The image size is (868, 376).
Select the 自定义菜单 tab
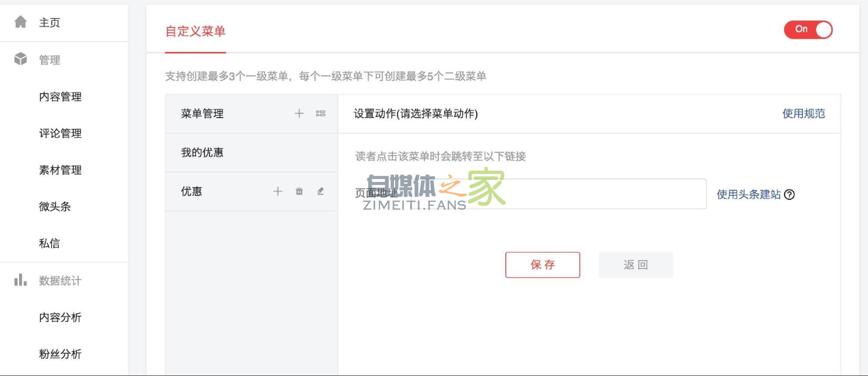click(x=195, y=31)
